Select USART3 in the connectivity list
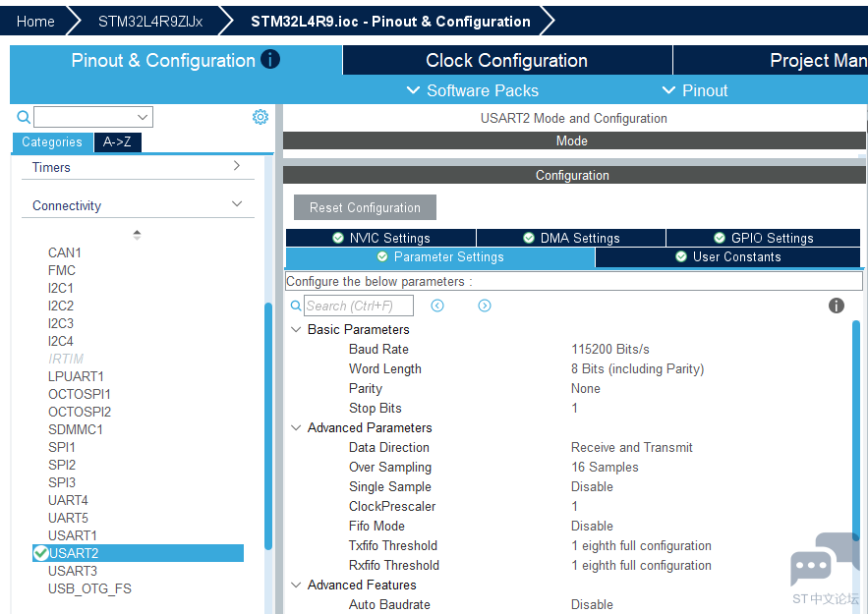This screenshot has width=868, height=614. click(x=73, y=571)
